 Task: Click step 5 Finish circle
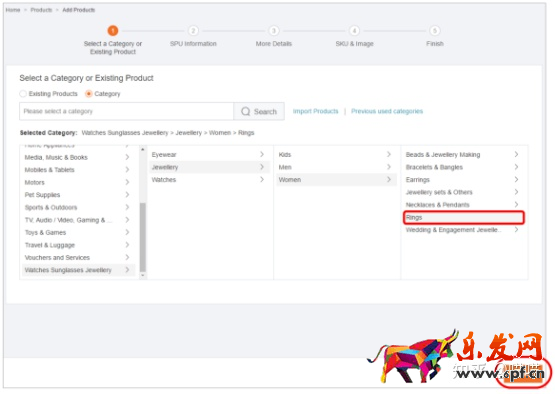[x=435, y=31]
